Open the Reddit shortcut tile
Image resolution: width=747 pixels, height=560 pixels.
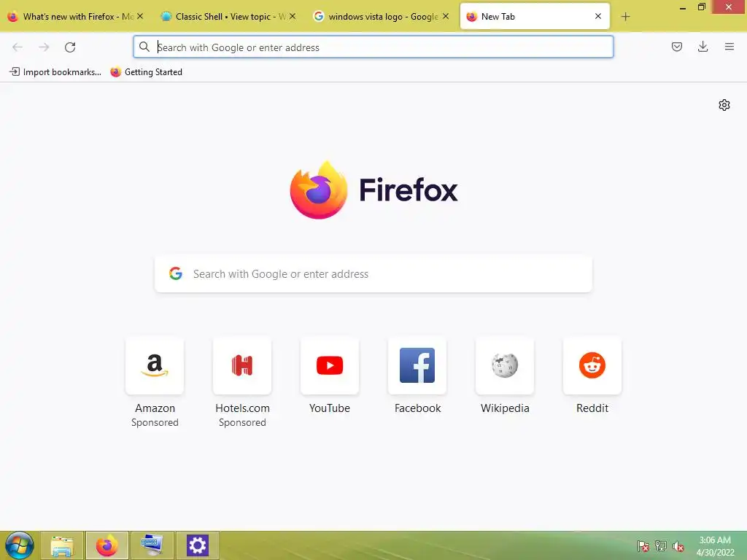point(592,366)
